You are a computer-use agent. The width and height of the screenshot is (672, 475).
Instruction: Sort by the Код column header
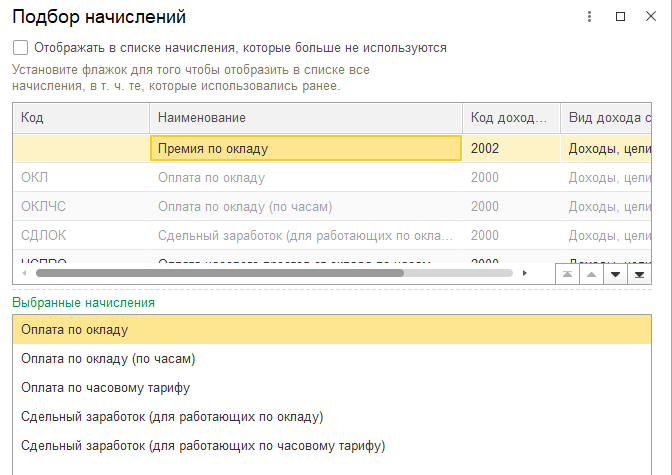pos(80,118)
